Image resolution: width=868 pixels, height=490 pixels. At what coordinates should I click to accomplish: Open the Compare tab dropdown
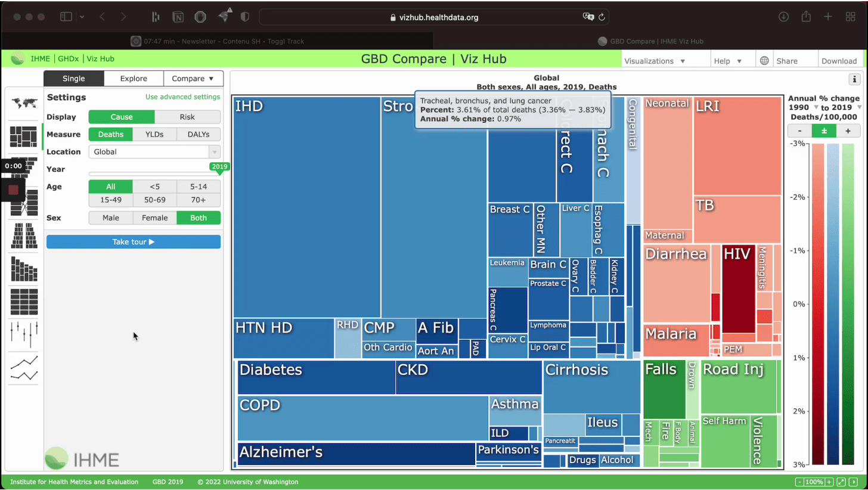pos(193,78)
